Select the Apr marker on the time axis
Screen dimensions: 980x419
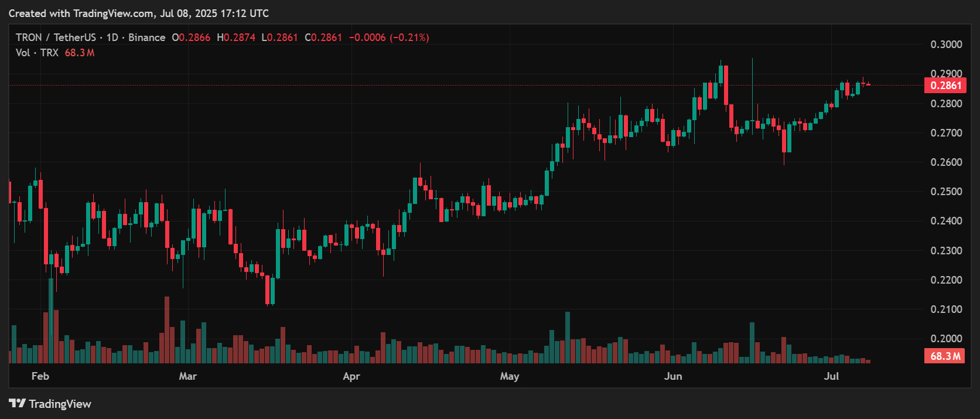pos(351,376)
